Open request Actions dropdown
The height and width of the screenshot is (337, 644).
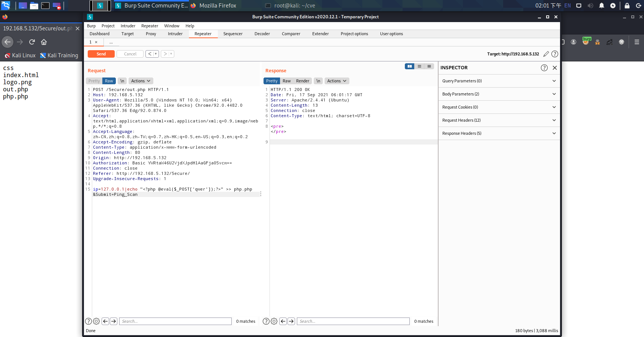tap(141, 81)
